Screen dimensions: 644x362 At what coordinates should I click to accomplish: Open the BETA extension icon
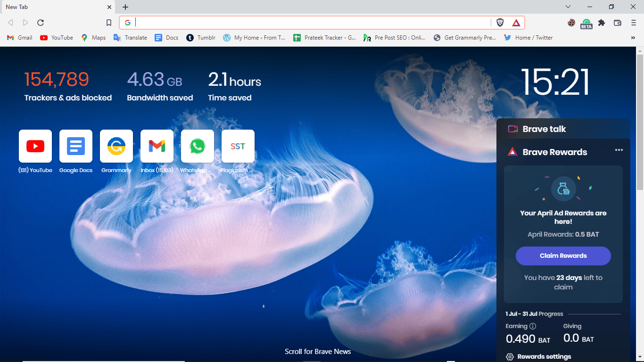(586, 24)
